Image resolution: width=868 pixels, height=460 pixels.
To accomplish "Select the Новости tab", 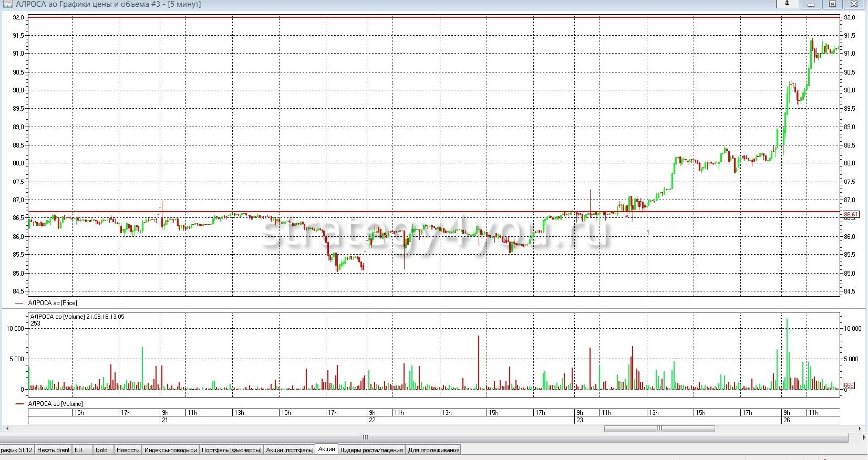I will [128, 450].
